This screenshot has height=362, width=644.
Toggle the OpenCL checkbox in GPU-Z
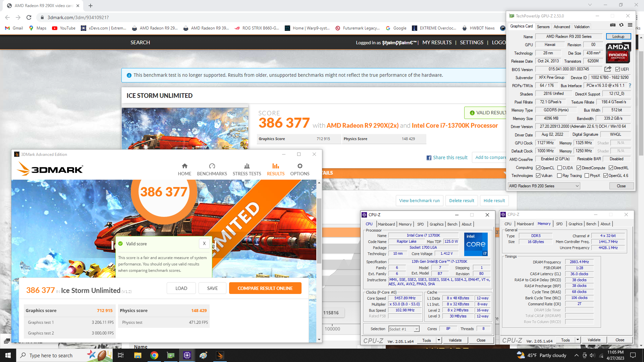(x=538, y=168)
